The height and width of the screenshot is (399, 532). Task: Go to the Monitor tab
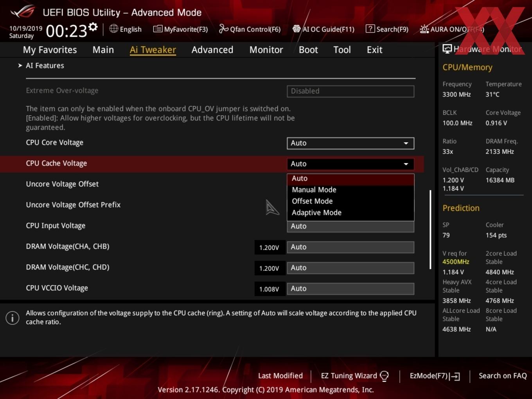tap(266, 50)
